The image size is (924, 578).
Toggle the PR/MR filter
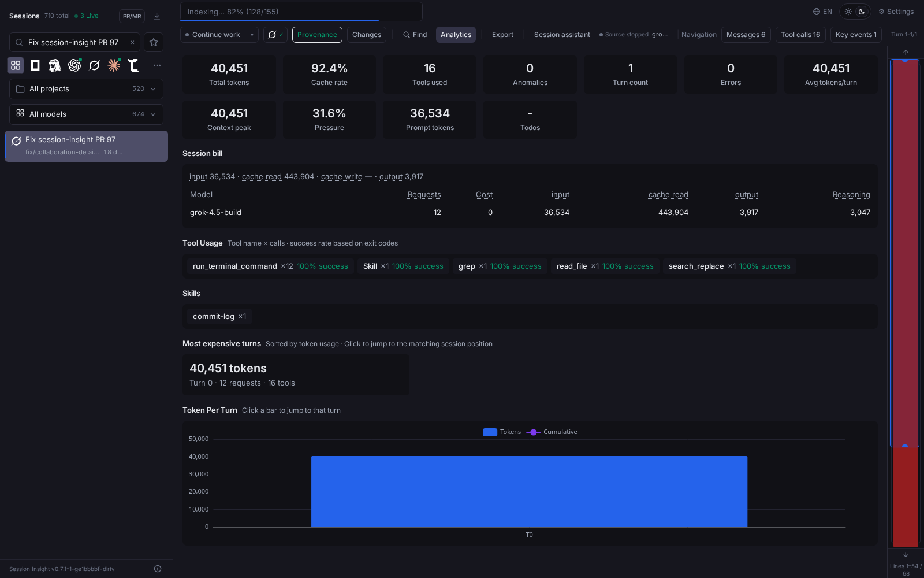pyautogui.click(x=132, y=16)
